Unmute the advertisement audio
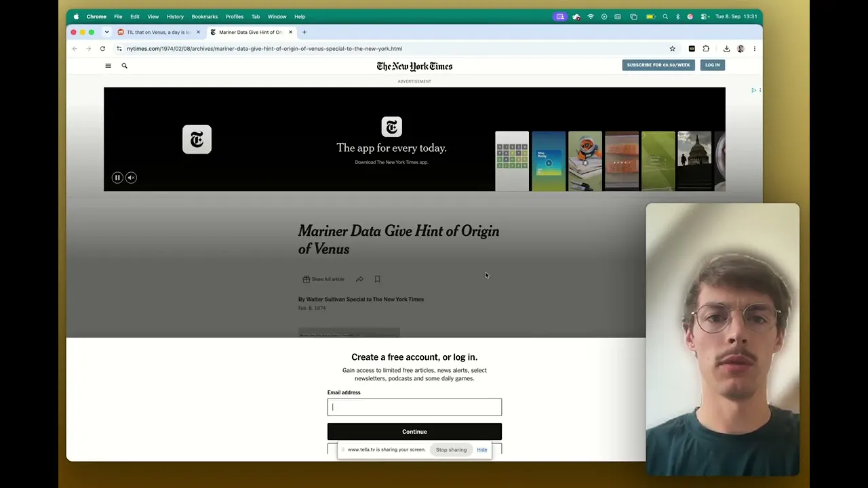Viewport: 868px width, 488px height. (x=131, y=178)
